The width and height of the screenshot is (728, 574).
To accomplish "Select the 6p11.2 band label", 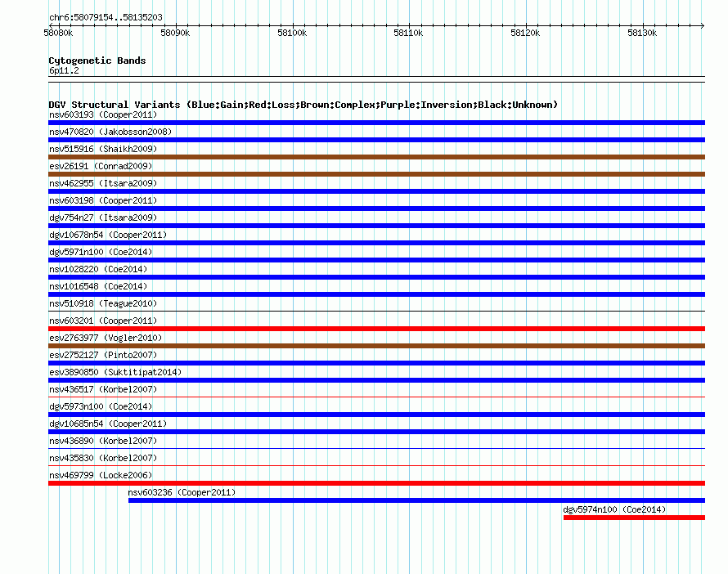I will tap(64, 70).
